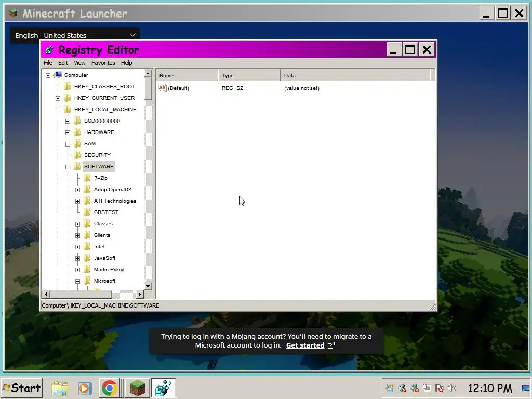Click the Action Center flag tray icon

click(x=440, y=388)
